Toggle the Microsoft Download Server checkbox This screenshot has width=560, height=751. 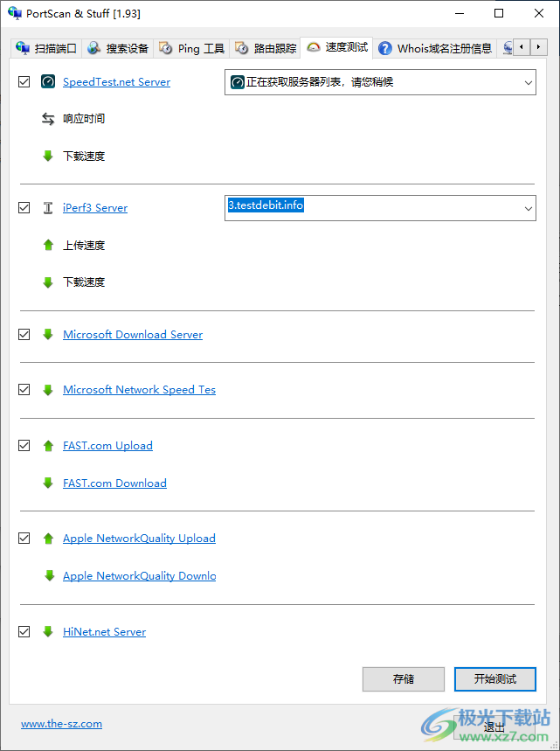coord(24,334)
